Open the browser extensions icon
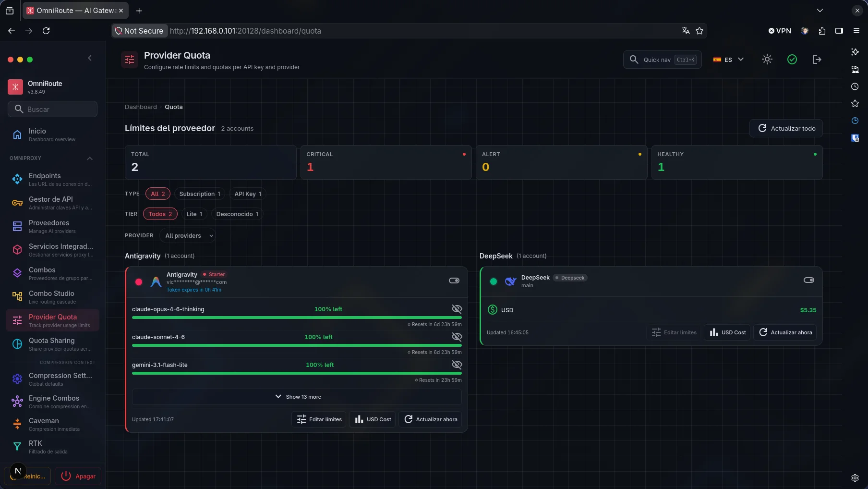 pyautogui.click(x=822, y=31)
